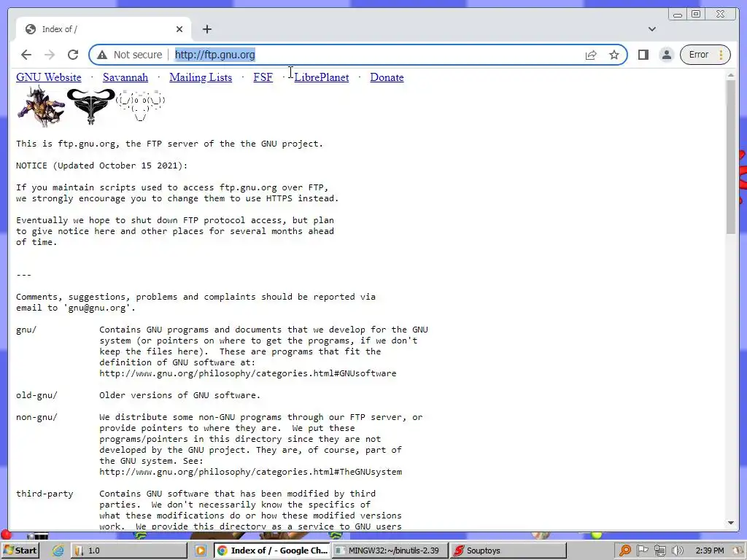The width and height of the screenshot is (747, 560).
Task: Click the third-party directory name
Action: 44,494
